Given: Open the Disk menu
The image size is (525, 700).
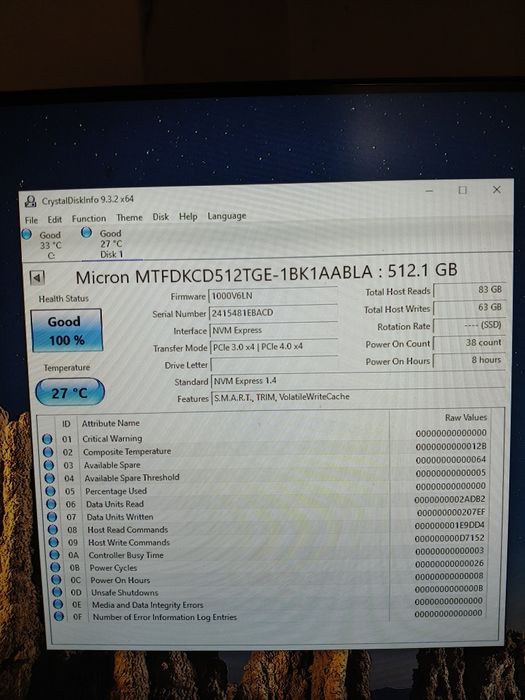Looking at the screenshot, I should pos(161,217).
